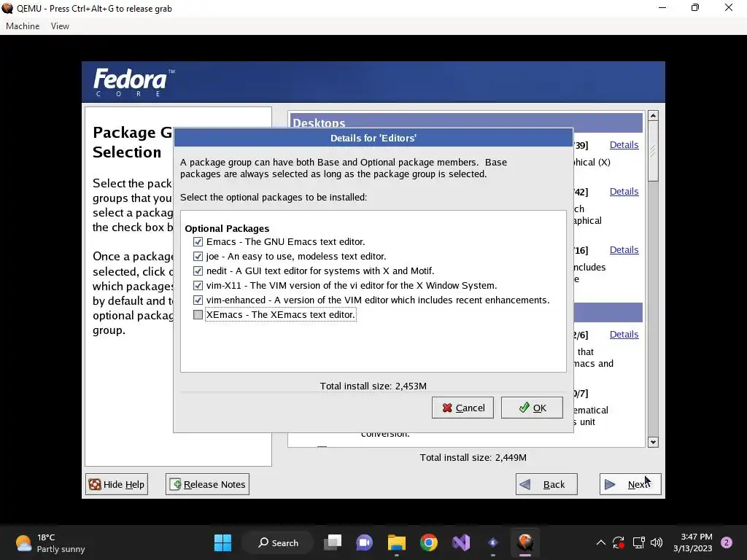747x560 pixels.
Task: Click the Cancel button in Editors dialog
Action: (462, 408)
